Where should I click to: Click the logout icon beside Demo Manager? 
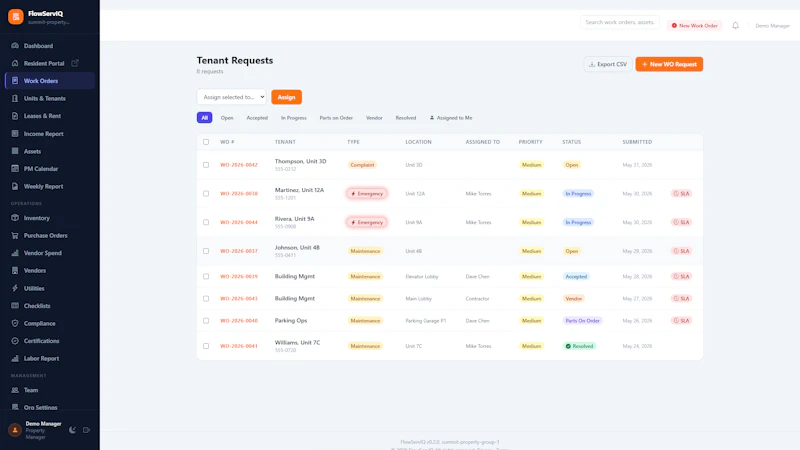point(86,430)
